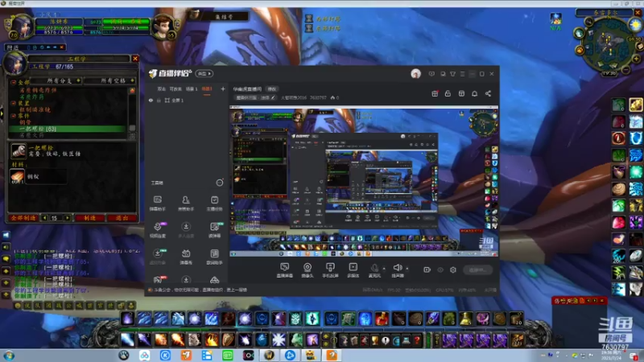Toggle visibility eye of 全屏1 source

click(x=151, y=100)
